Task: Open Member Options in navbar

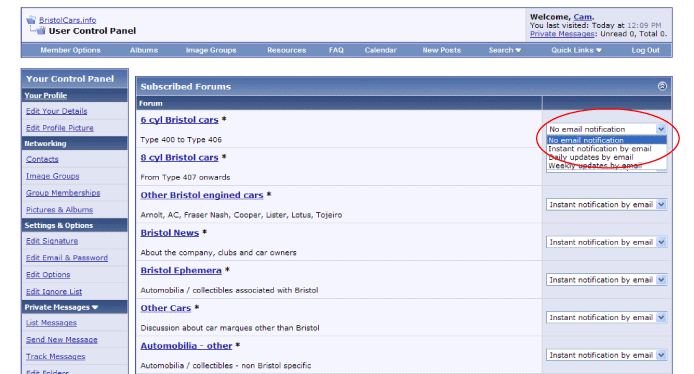Action: (x=70, y=50)
